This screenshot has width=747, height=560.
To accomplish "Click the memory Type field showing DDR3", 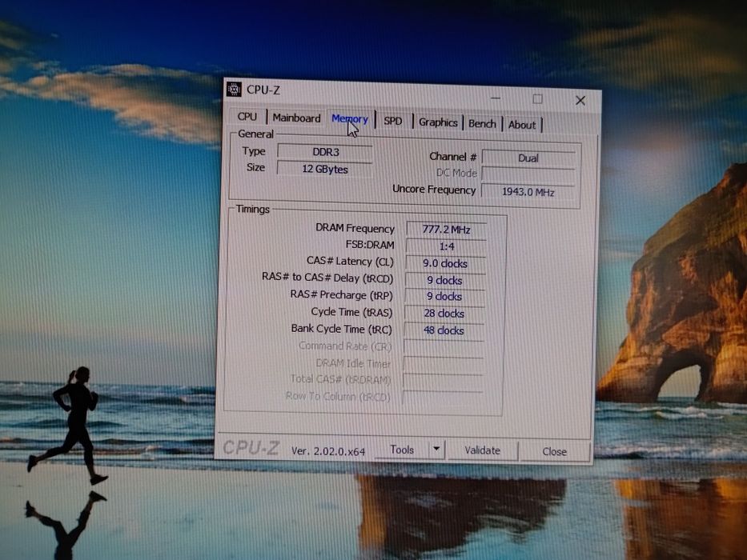I will click(325, 152).
